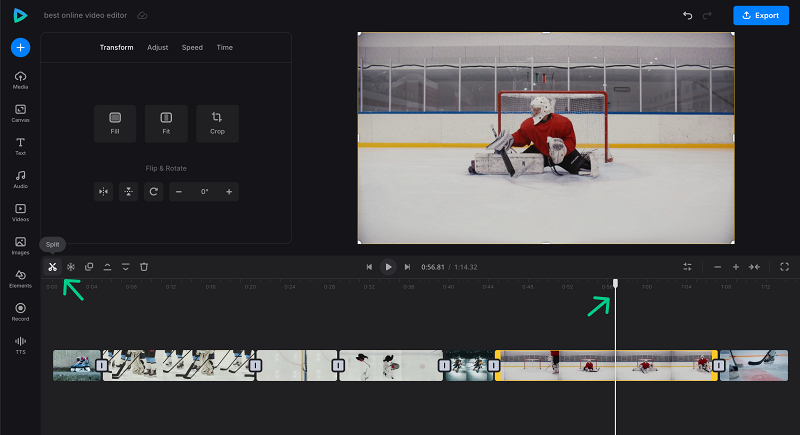Duplicate the selected clip

(x=89, y=267)
